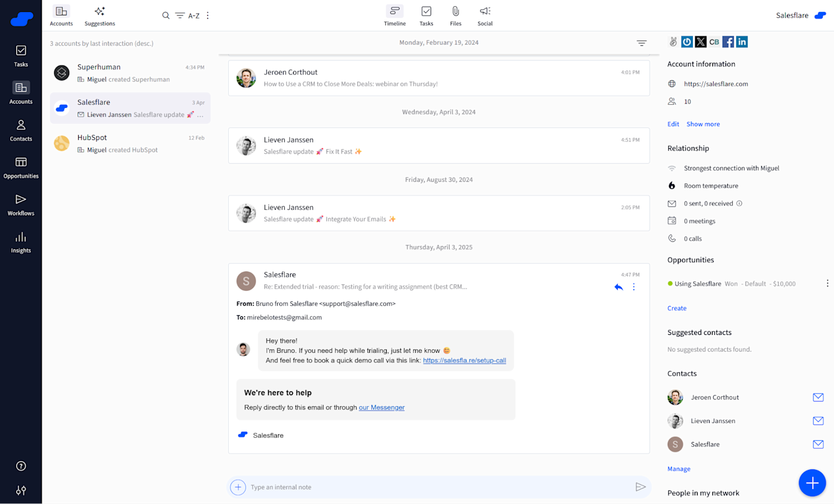
Task: Open timeline filter icon
Action: click(x=642, y=43)
